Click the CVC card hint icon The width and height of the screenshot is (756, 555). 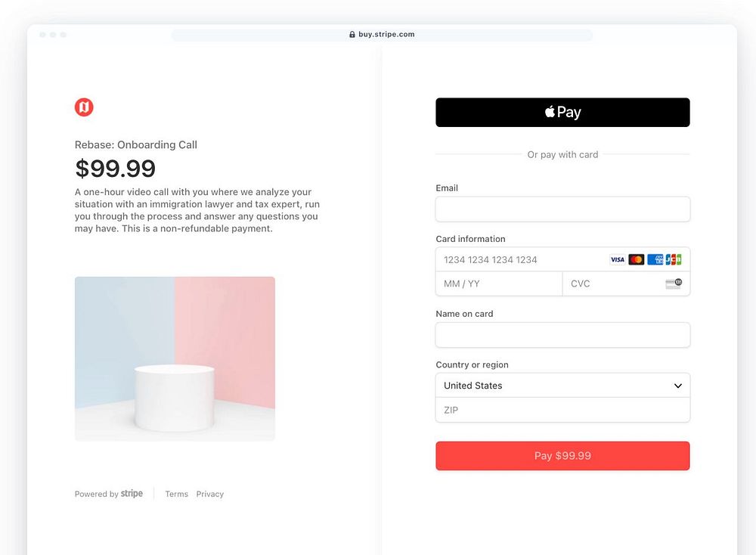click(x=673, y=284)
